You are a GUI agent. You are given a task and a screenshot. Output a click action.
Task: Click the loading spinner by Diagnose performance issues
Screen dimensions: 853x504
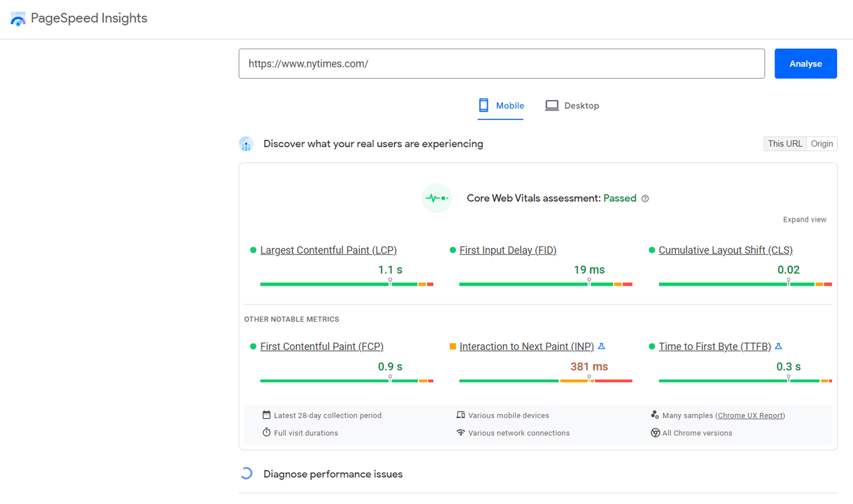(247, 474)
